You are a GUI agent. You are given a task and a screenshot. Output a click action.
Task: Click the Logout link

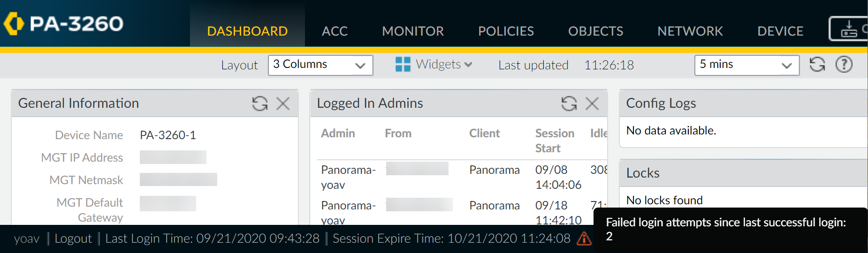click(73, 238)
